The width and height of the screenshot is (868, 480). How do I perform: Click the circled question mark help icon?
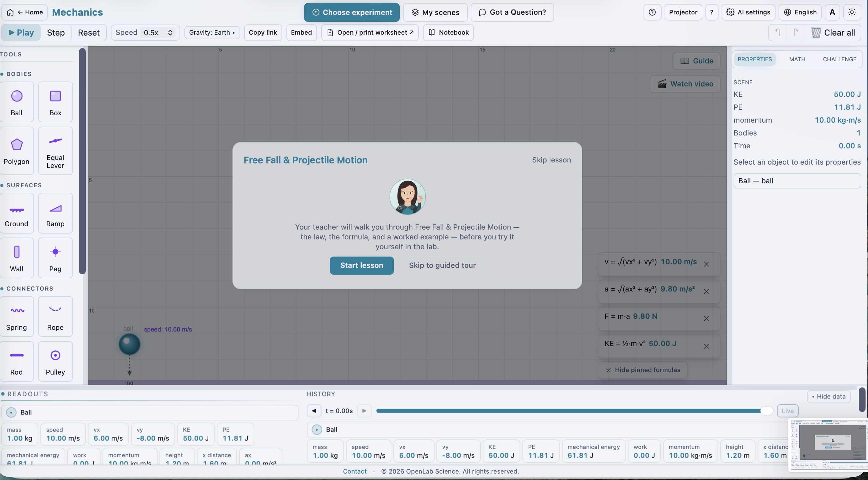[652, 12]
